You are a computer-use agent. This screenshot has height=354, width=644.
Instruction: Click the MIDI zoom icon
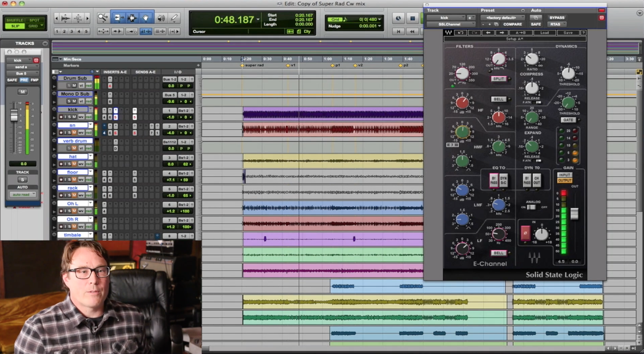point(78,18)
